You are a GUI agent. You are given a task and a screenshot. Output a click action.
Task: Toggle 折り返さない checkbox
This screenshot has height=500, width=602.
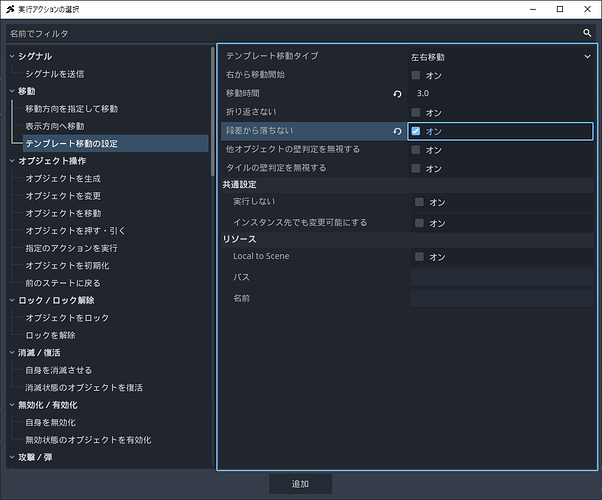coord(415,112)
